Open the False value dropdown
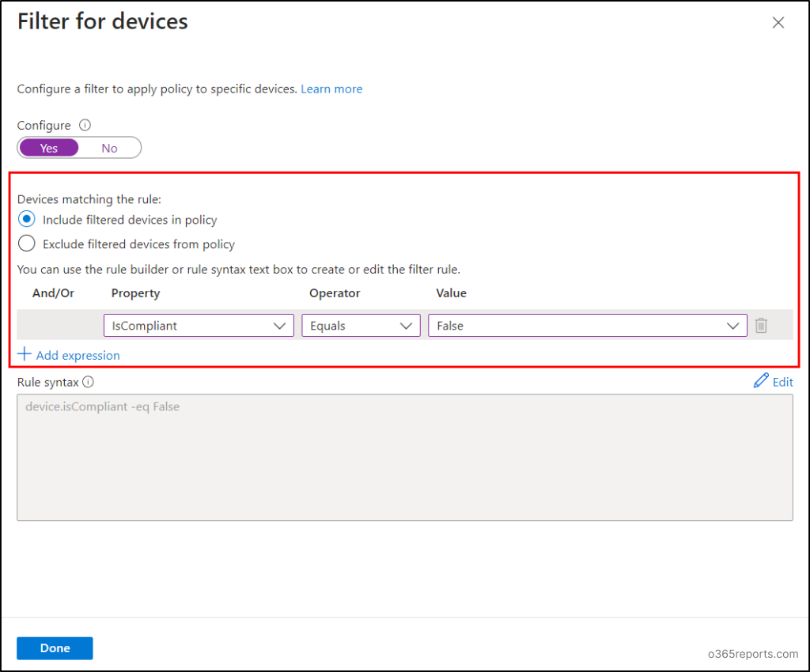This screenshot has height=672, width=810. (588, 325)
